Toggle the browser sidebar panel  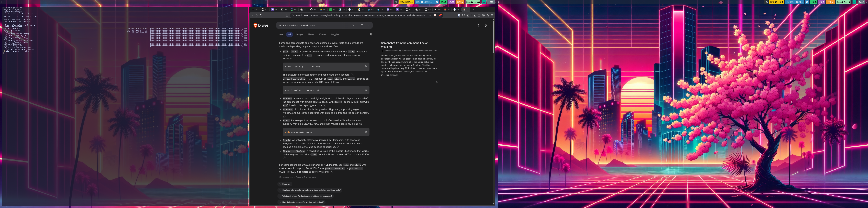[x=479, y=15]
